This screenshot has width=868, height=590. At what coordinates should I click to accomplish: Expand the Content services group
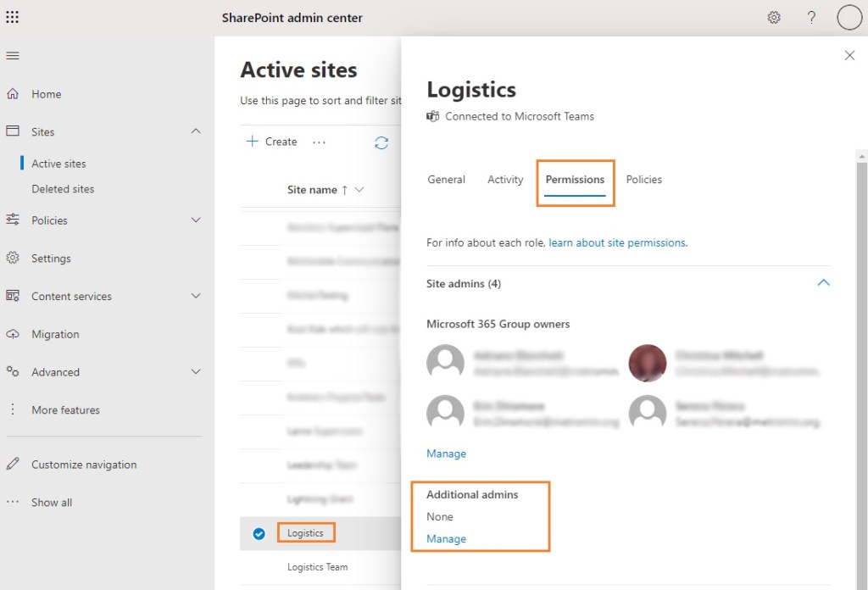point(196,296)
